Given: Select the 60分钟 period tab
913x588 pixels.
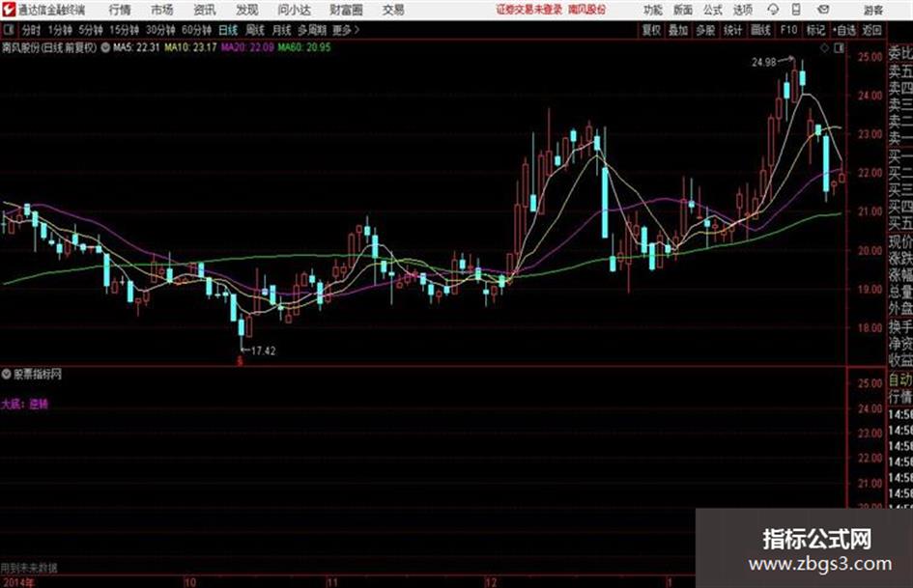Looking at the screenshot, I should pos(196,30).
